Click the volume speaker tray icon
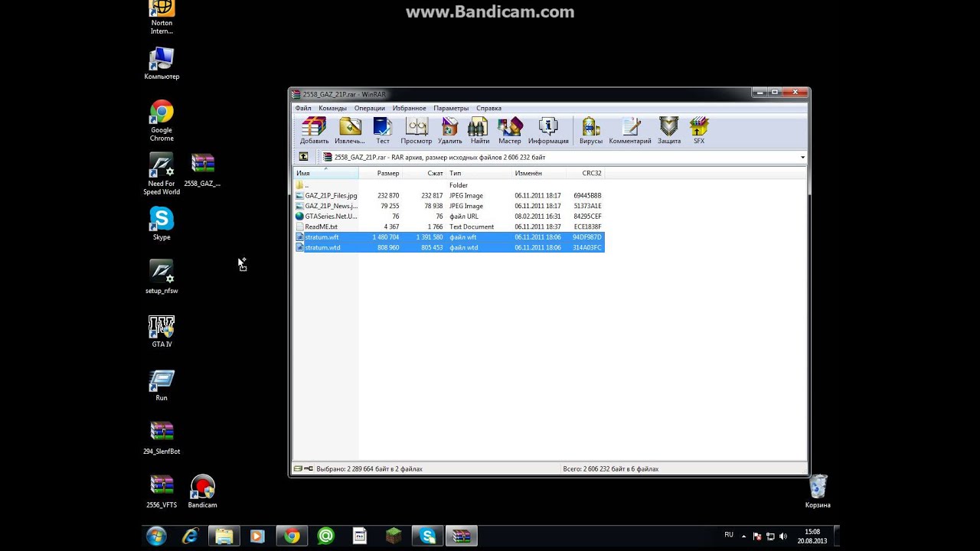The image size is (980, 551). coord(783,536)
